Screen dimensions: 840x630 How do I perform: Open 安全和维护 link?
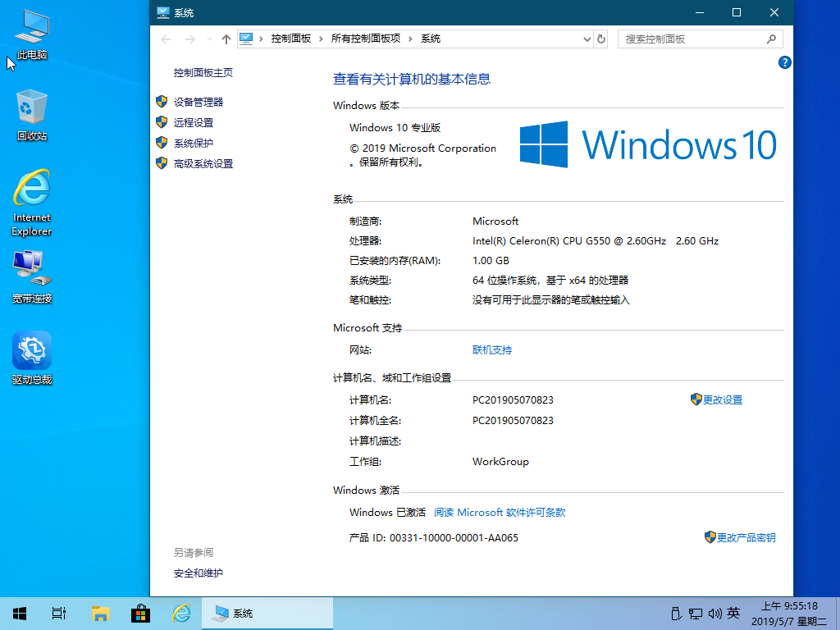[x=199, y=573]
